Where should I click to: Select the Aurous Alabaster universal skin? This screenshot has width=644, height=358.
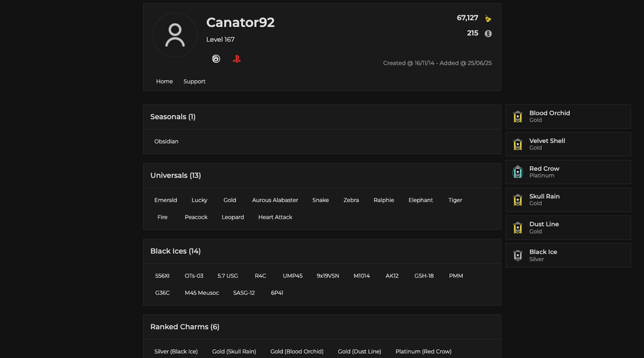[275, 200]
